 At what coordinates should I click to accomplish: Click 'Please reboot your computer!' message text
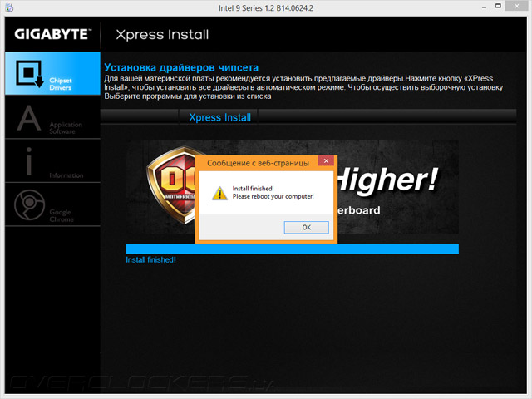(x=273, y=196)
